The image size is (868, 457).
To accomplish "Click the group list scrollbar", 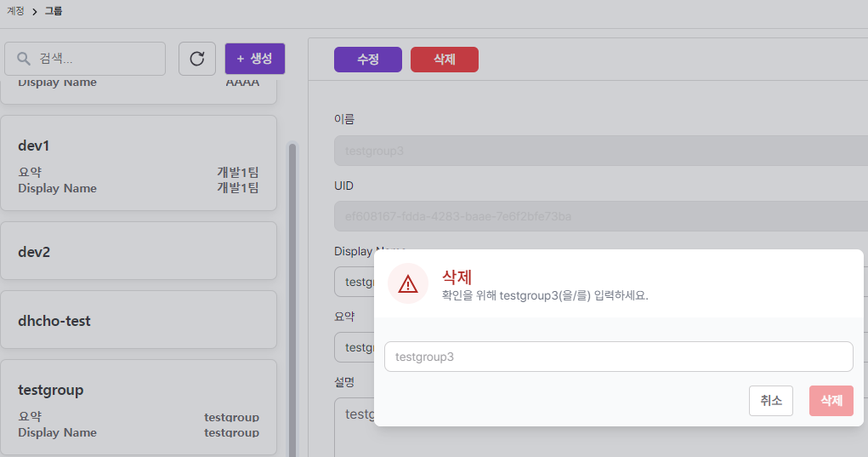I will coord(292,299).
